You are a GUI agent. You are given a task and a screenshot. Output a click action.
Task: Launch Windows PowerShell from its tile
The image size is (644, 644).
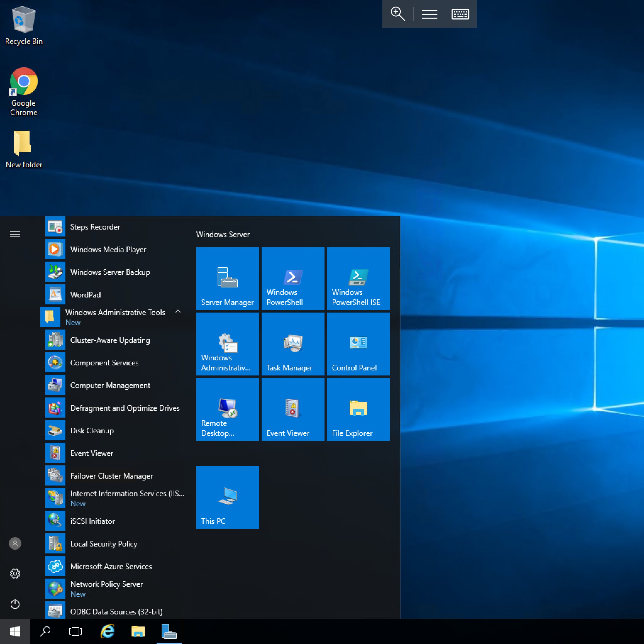(293, 279)
